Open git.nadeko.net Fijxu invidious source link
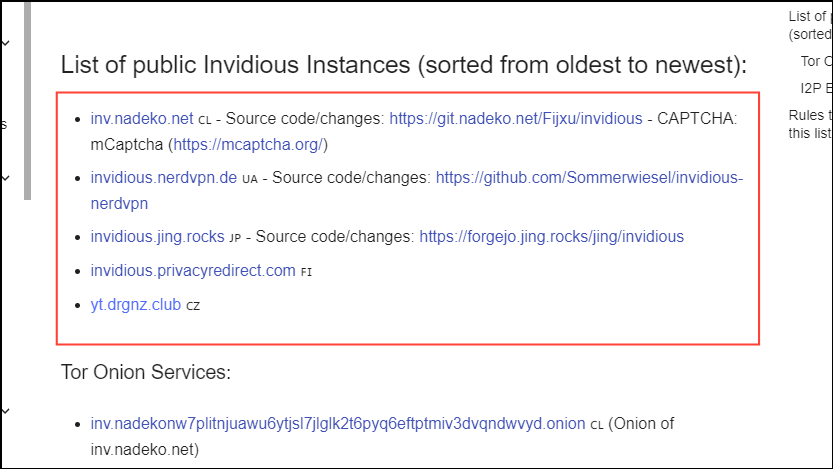This screenshot has height=469, width=833. [x=516, y=118]
